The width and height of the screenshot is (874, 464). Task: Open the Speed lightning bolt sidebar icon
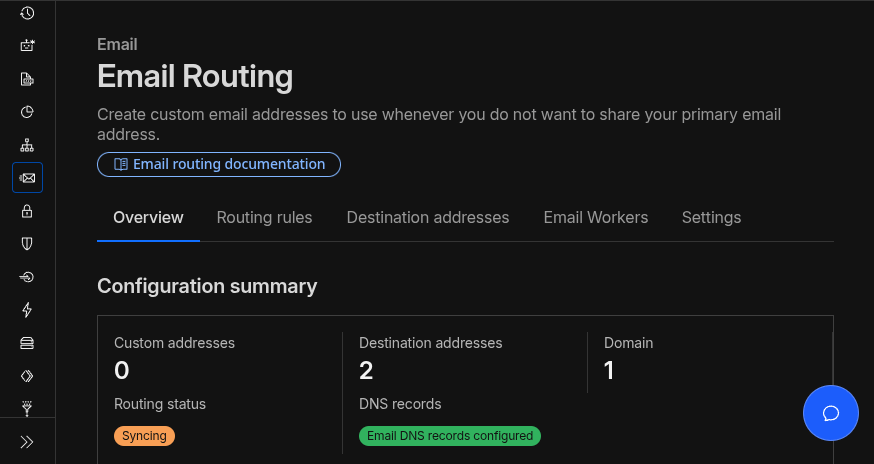(x=27, y=310)
